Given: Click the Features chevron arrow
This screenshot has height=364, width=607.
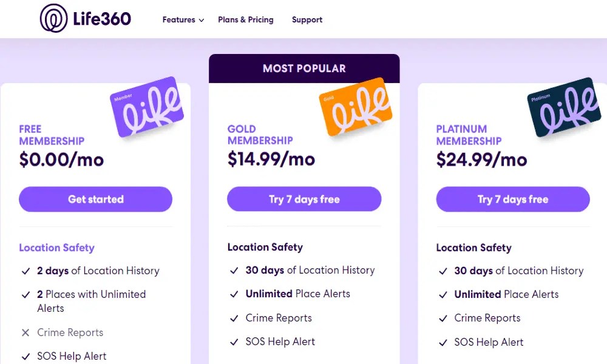Looking at the screenshot, I should (x=201, y=20).
